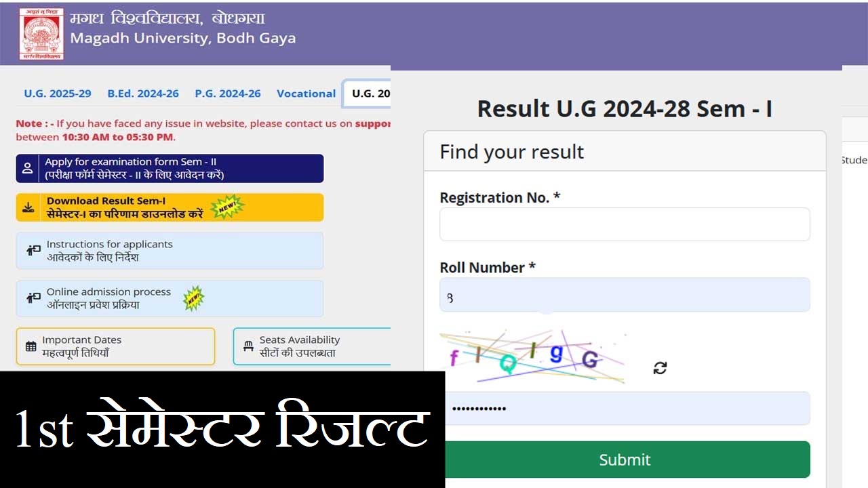The image size is (868, 488).
Task: Click the 'Note :-' website issue notice
Action: click(x=203, y=130)
